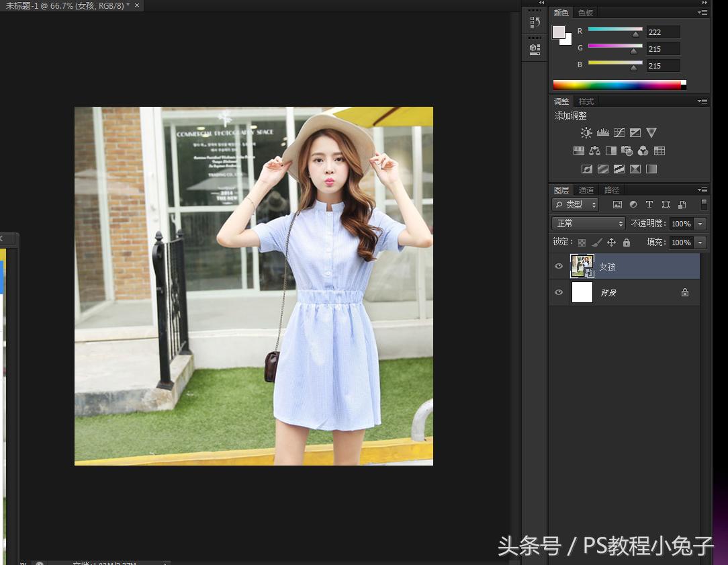
Task: Add a Vibrance adjustment
Action: (x=651, y=133)
